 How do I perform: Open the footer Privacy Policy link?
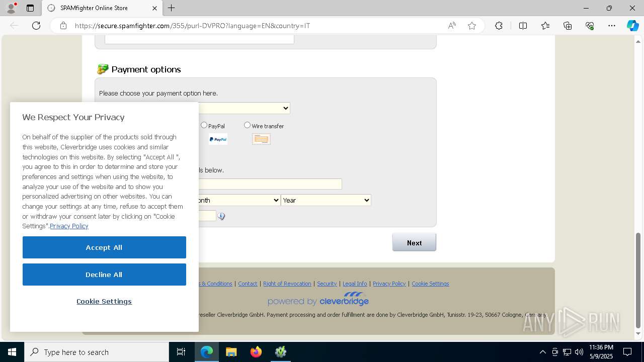389,284
